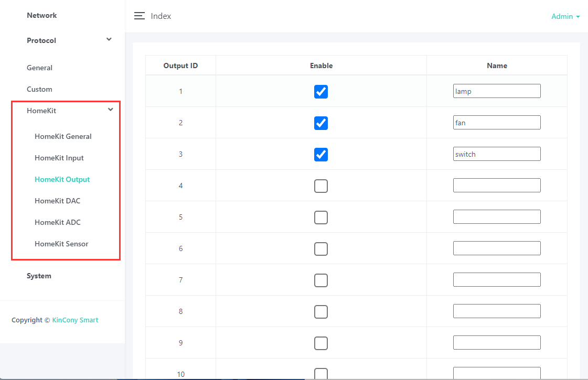Screen dimensions: 588x380
Task: Open the Admin dropdown menu
Action: pos(565,16)
